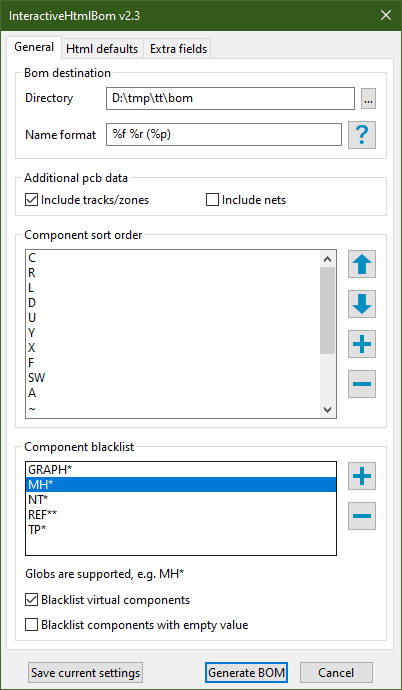Image resolution: width=402 pixels, height=690 pixels.
Task: Disable Include tracks/zones checkbox
Action: click(x=31, y=200)
